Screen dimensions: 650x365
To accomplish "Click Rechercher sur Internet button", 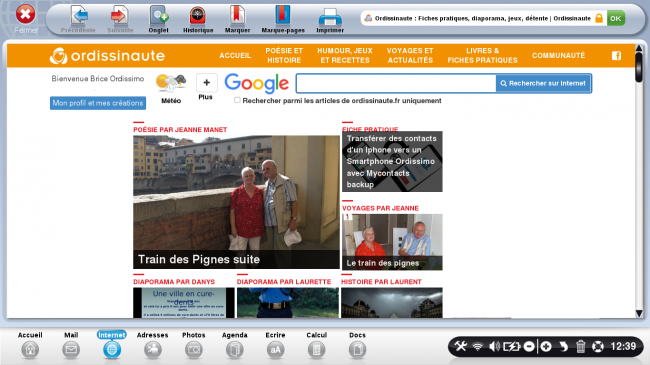I will point(543,83).
